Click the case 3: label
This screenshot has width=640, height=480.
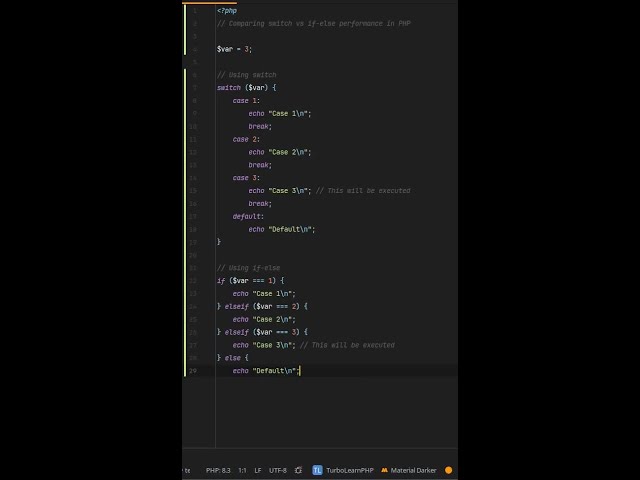point(246,178)
